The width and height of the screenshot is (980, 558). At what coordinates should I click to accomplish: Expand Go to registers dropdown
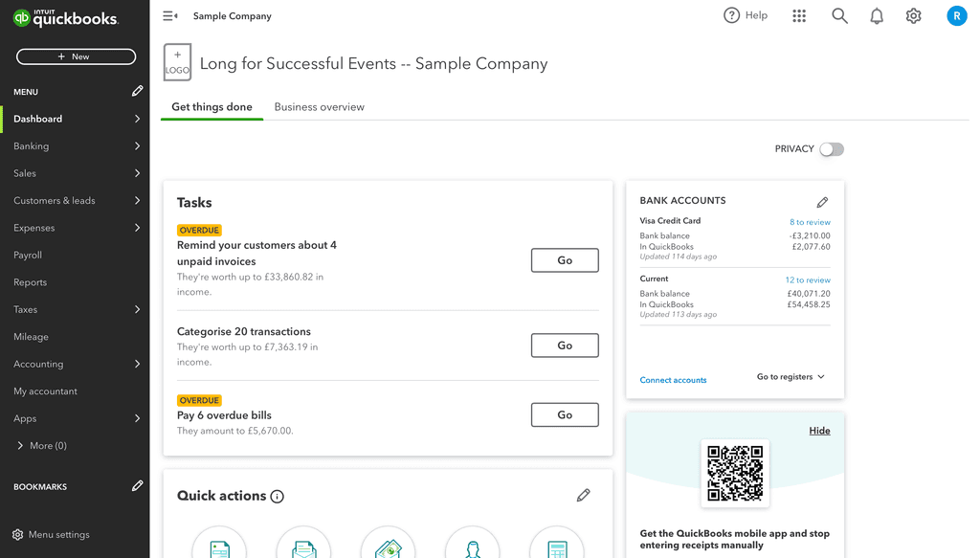[x=790, y=376]
